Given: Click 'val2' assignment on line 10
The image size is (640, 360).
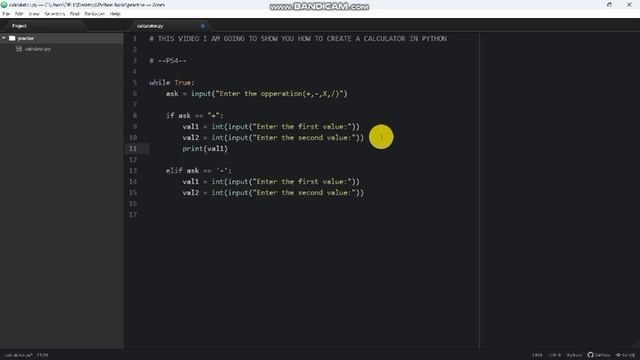Looking at the screenshot, I should tap(273, 138).
